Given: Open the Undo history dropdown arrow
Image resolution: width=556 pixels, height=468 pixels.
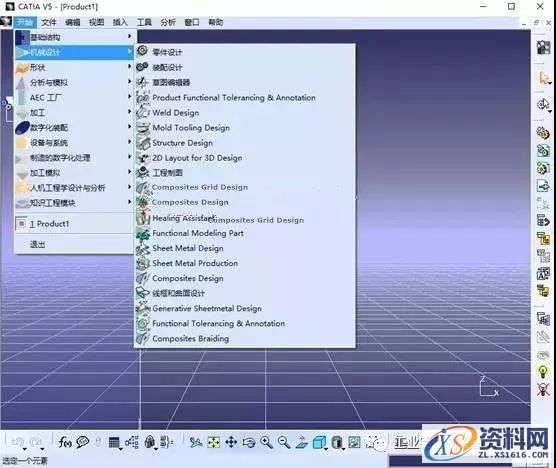Looking at the screenshot, I should click(24, 450).
